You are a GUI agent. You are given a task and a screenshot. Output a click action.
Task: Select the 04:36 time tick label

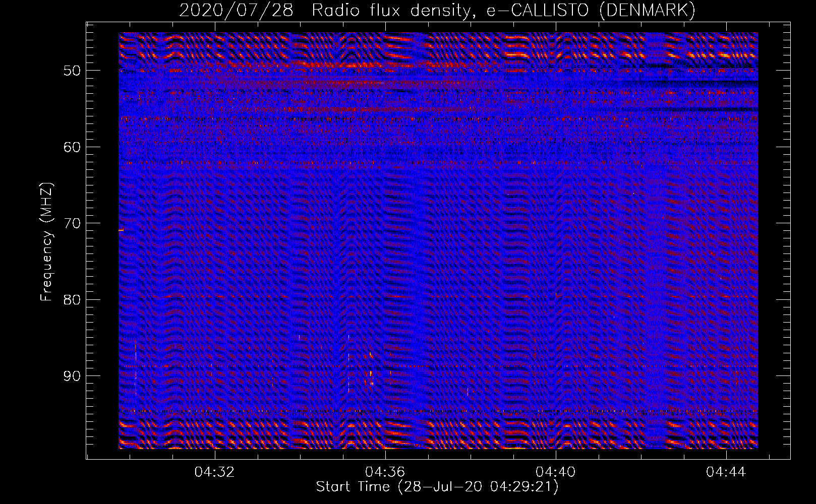coord(385,472)
